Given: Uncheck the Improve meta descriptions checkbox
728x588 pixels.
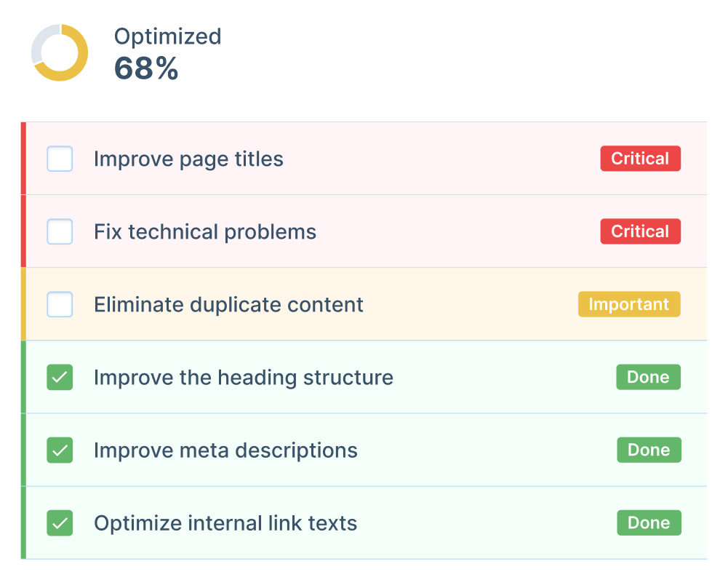Looking at the screenshot, I should 60,450.
